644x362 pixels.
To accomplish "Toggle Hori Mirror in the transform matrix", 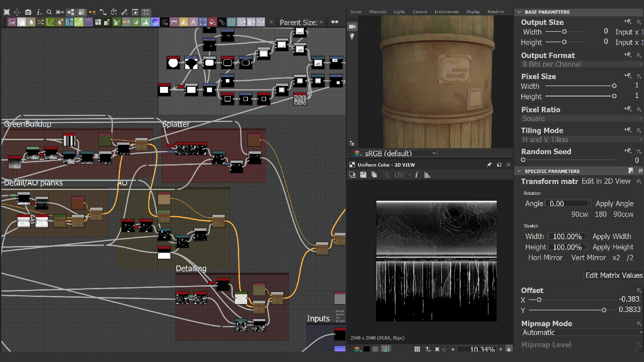I will click(x=545, y=257).
